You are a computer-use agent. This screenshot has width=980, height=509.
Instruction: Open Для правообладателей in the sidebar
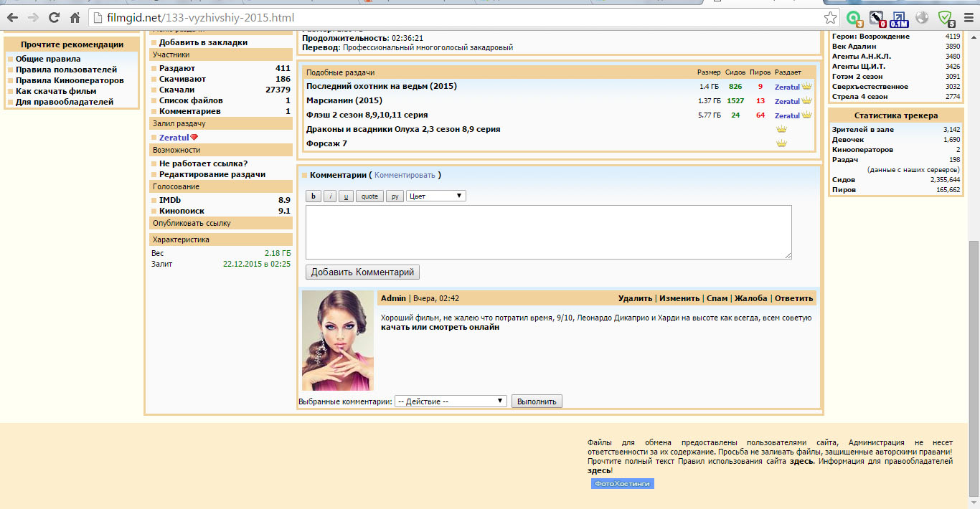coord(65,102)
